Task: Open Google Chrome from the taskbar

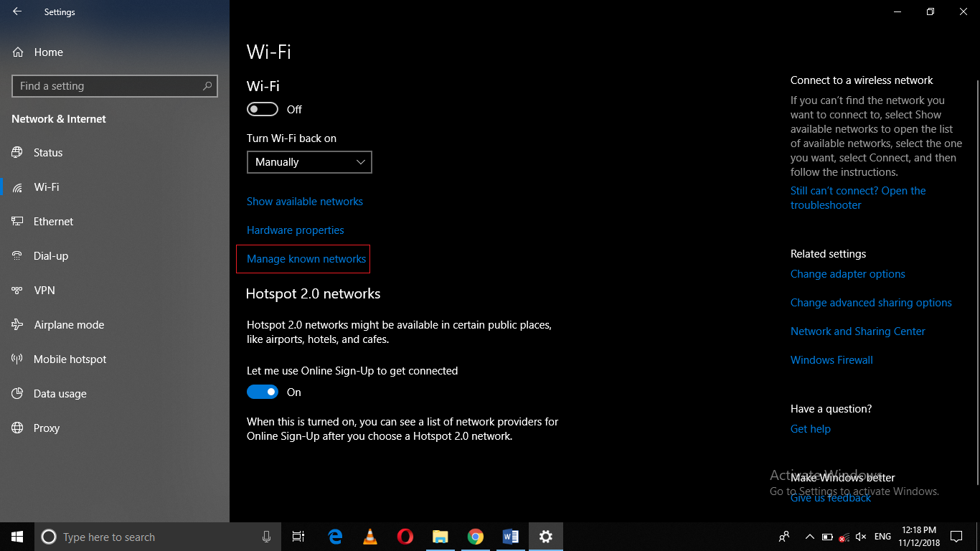Action: (476, 537)
